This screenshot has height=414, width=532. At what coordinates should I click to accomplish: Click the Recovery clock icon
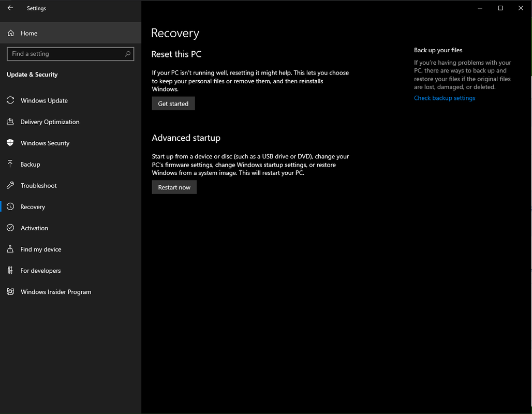pyautogui.click(x=10, y=206)
